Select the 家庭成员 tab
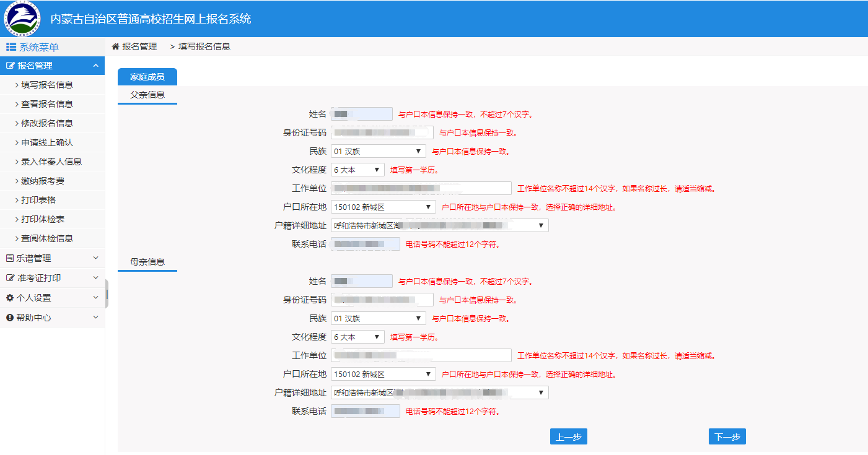This screenshot has height=455, width=868. (x=147, y=77)
